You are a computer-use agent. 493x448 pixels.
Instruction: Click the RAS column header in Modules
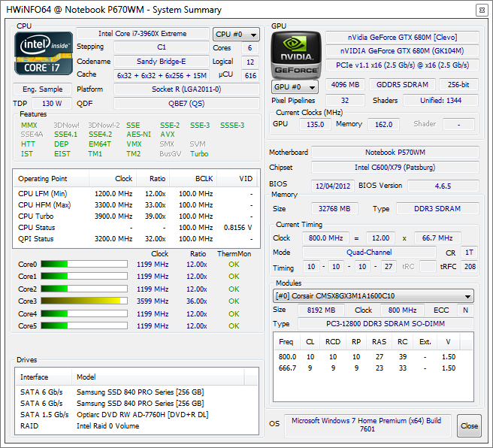[x=380, y=342]
